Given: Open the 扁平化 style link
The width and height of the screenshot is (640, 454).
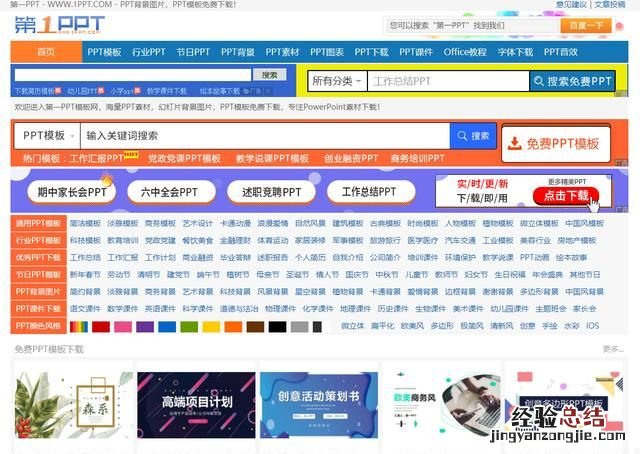Looking at the screenshot, I should pos(383,326).
